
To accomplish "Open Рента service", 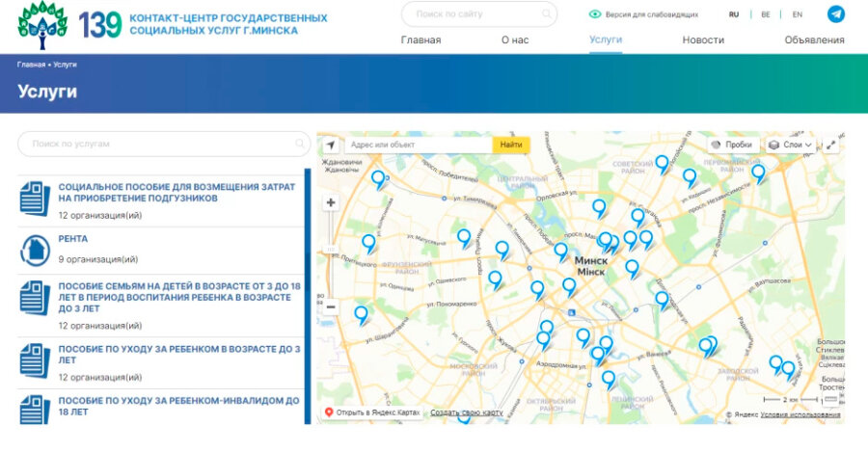I will pos(73,239).
